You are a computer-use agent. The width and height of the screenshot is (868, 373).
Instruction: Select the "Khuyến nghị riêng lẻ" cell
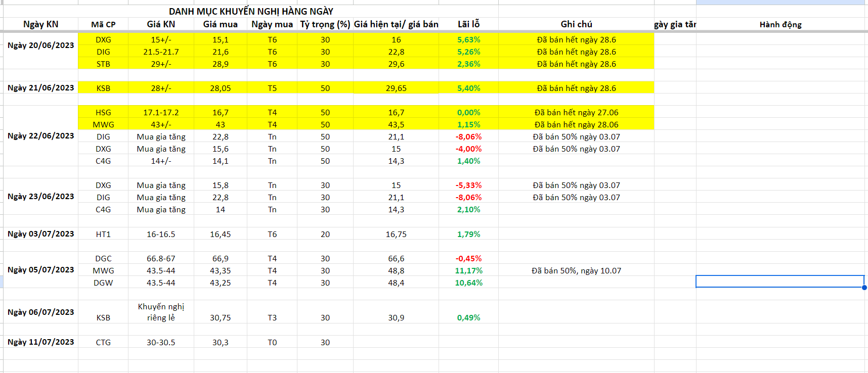click(x=161, y=312)
